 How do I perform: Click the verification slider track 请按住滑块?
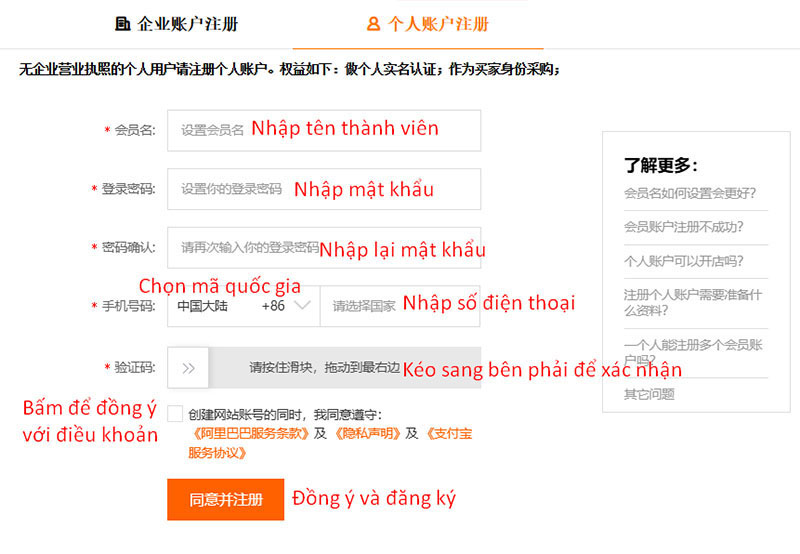(x=340, y=368)
